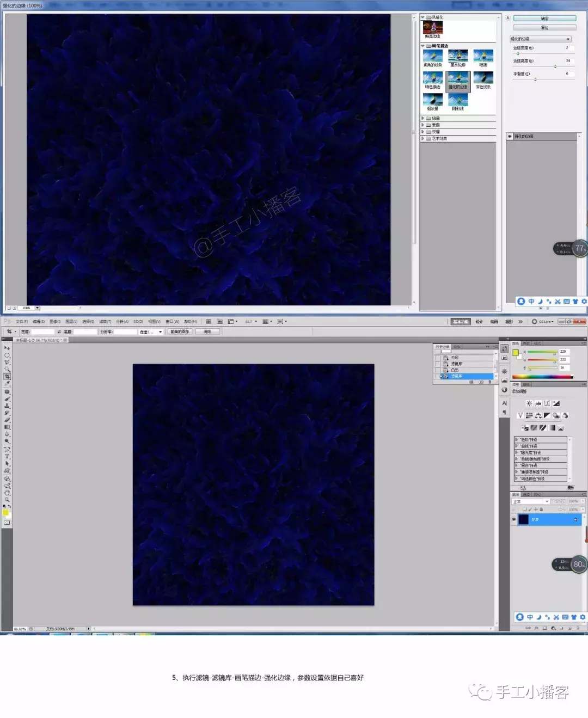Switch to the 基本功能 workspace

tap(461, 322)
